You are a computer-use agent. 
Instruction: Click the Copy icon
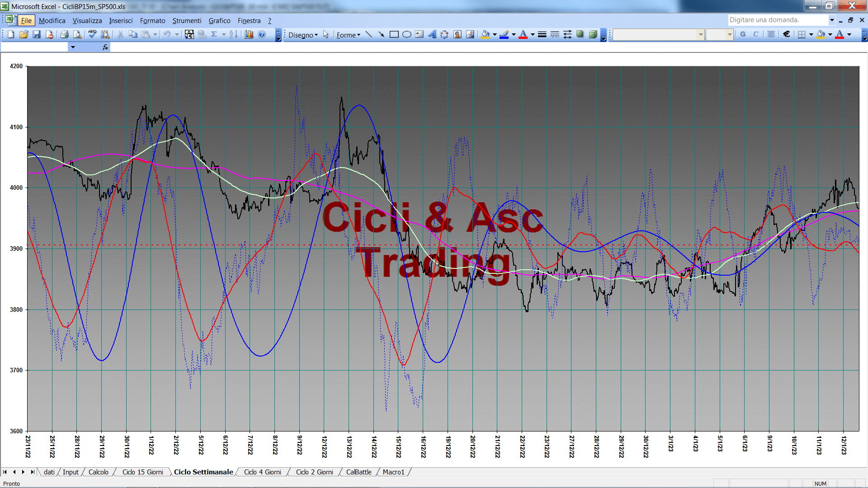[x=133, y=34]
